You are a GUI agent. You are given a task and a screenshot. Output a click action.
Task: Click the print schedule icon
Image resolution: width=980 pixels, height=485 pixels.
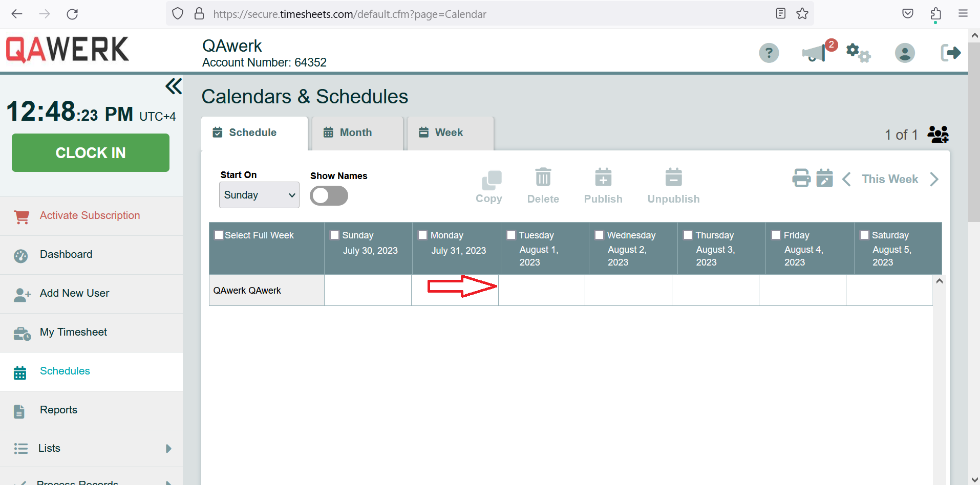(x=801, y=179)
